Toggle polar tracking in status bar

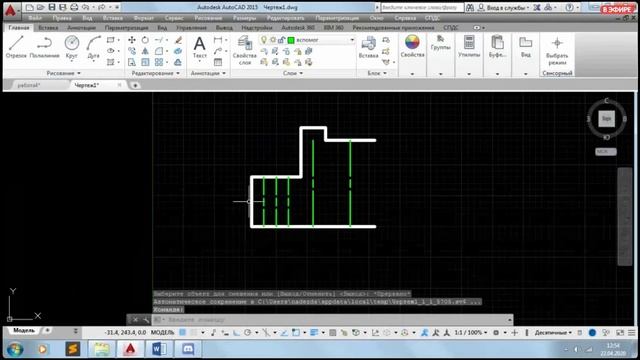coord(247,333)
